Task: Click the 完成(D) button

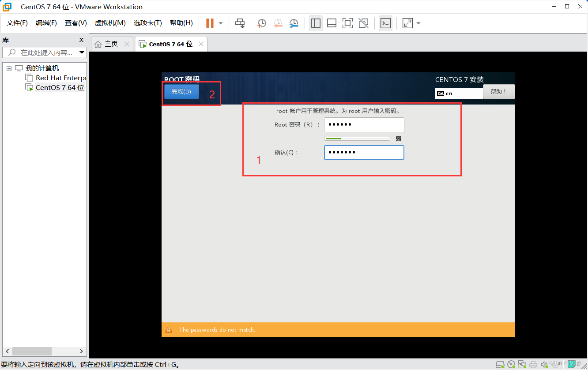Action: [181, 92]
